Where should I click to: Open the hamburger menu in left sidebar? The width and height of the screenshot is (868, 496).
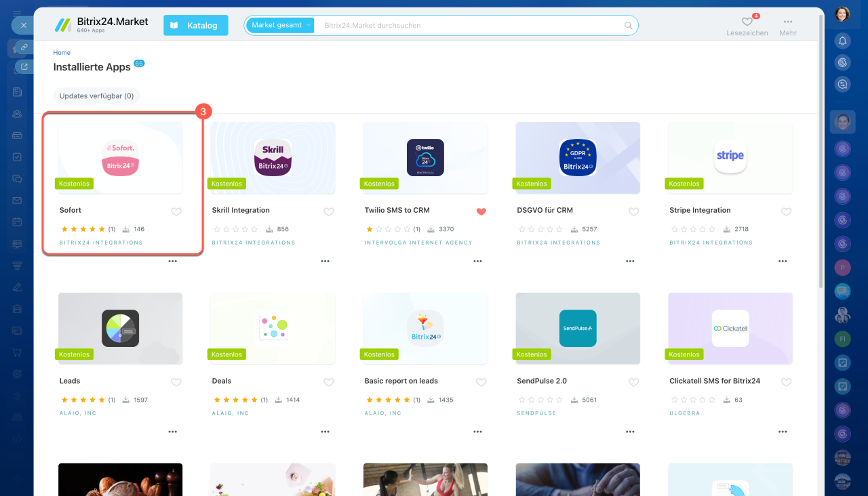pos(17,13)
